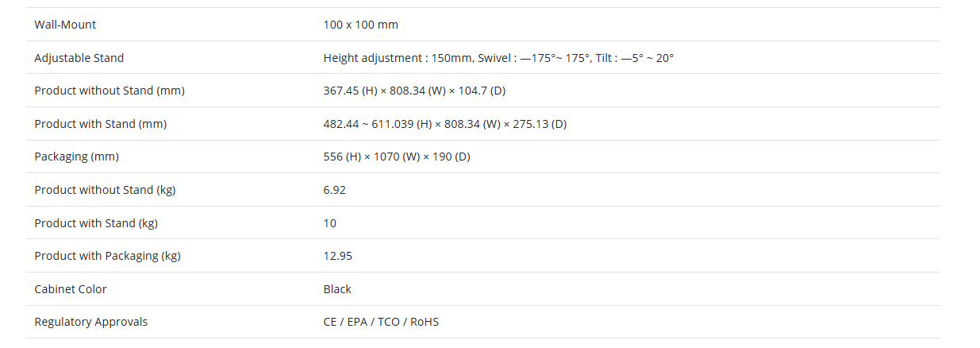Select the Cabinet Color label

click(71, 289)
